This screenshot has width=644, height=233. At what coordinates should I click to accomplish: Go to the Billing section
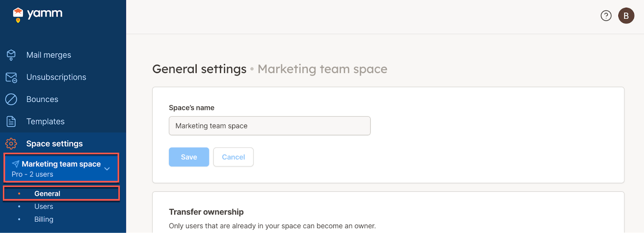point(44,219)
